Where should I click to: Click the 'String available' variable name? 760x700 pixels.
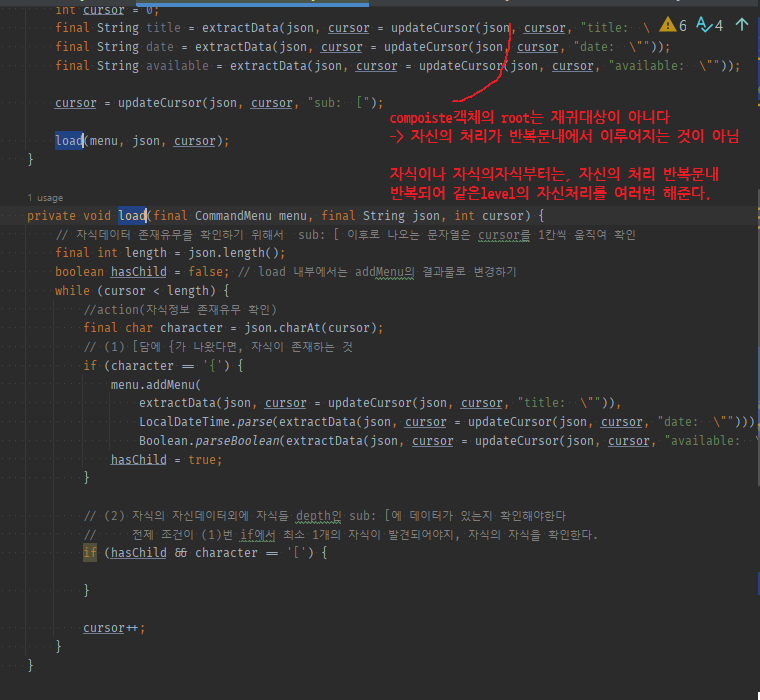point(177,66)
